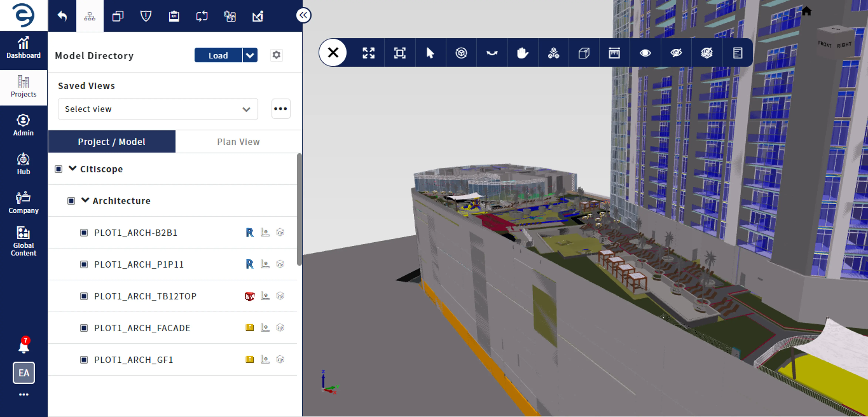Click the yellow file icon on PLOT1_ARCH_FACADE row

250,327
